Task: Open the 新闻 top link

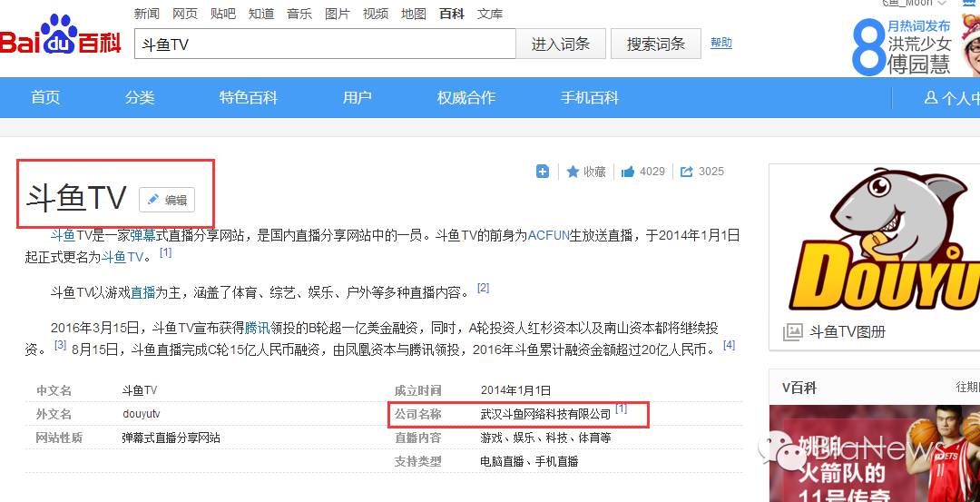Action: pyautogui.click(x=147, y=14)
